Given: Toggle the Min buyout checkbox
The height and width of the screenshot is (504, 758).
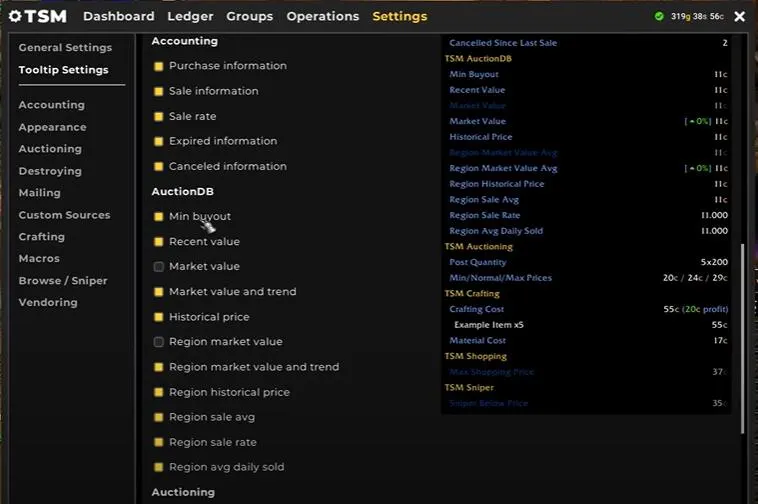Looking at the screenshot, I should coord(159,216).
